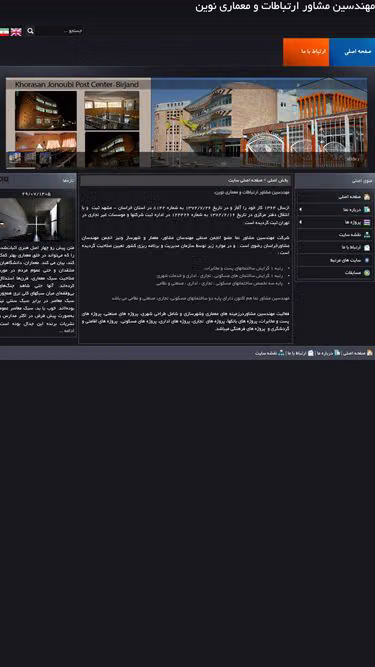Click the magnifier search icon

30,31
